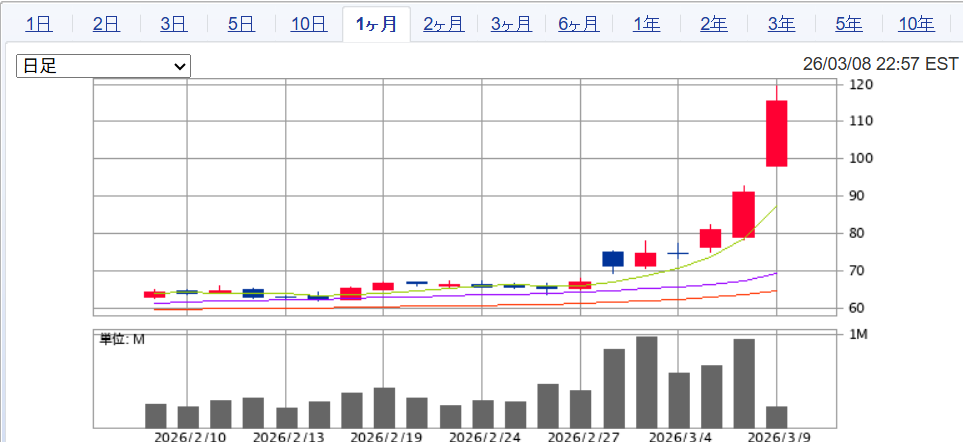Click the 2026/3/9 volume bar
Screen dimensions: 963x442
tap(777, 416)
